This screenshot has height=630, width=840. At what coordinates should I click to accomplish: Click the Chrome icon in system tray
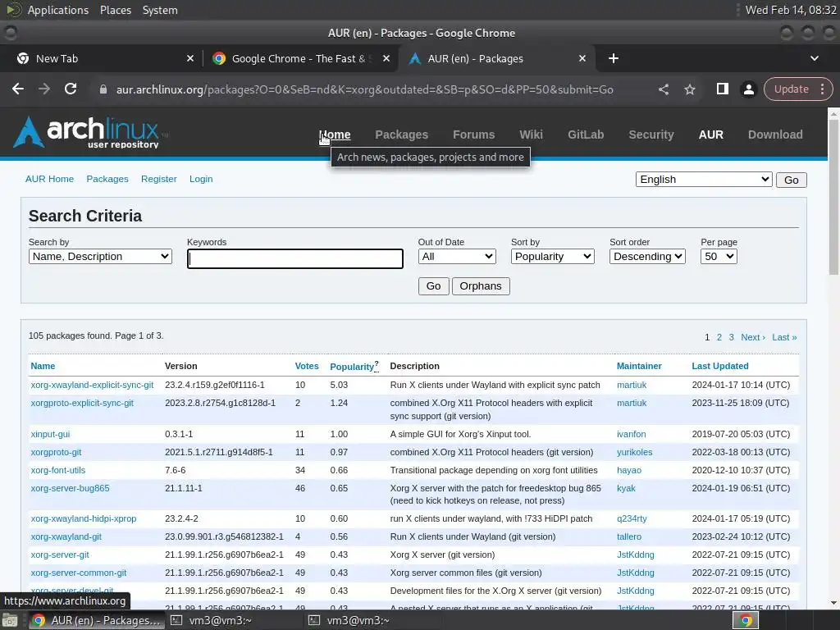[745, 620]
